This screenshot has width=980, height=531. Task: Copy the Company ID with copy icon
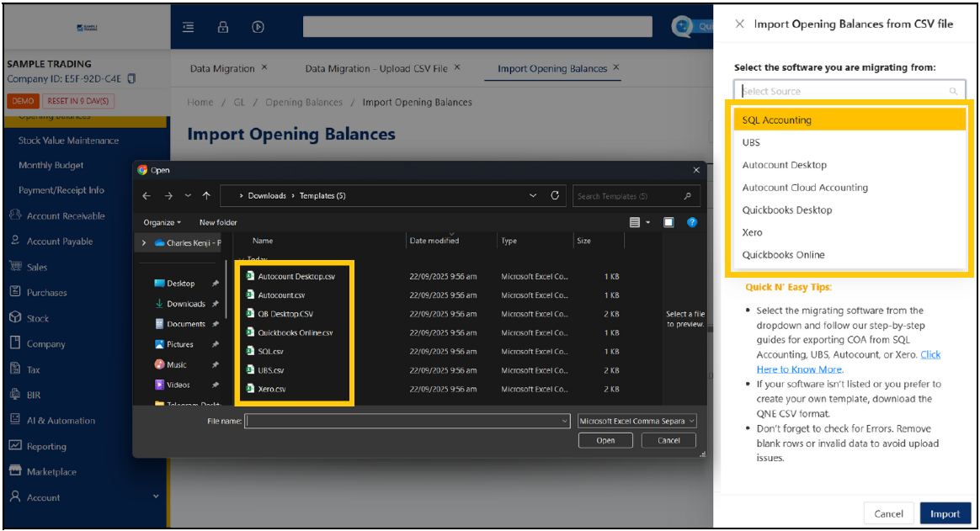(131, 79)
